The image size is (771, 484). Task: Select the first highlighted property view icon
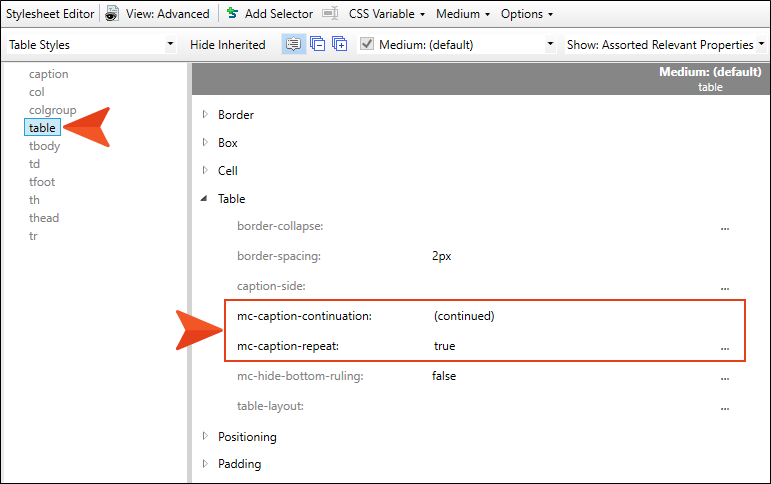294,45
